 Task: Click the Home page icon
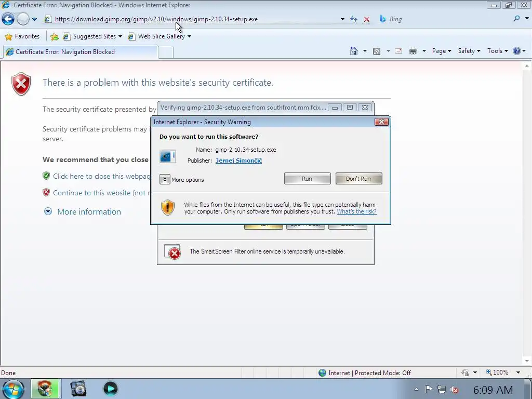click(x=354, y=51)
